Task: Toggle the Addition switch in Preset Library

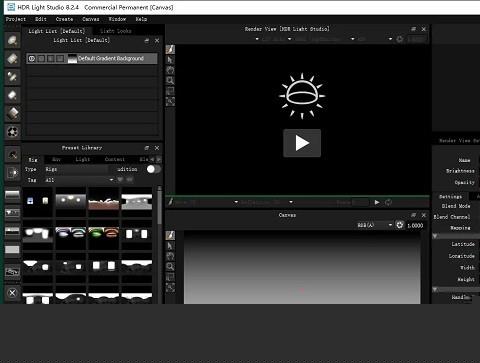Action: pos(153,169)
